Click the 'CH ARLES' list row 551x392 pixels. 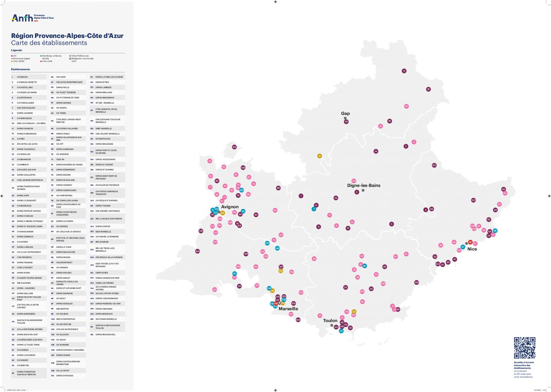[x=68, y=340]
